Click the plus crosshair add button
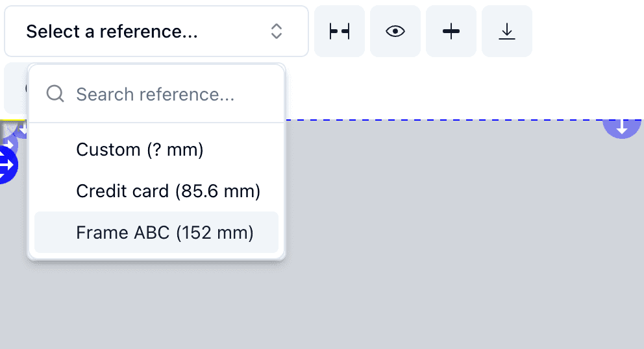Screen dimensions: 644x349 coord(451,31)
